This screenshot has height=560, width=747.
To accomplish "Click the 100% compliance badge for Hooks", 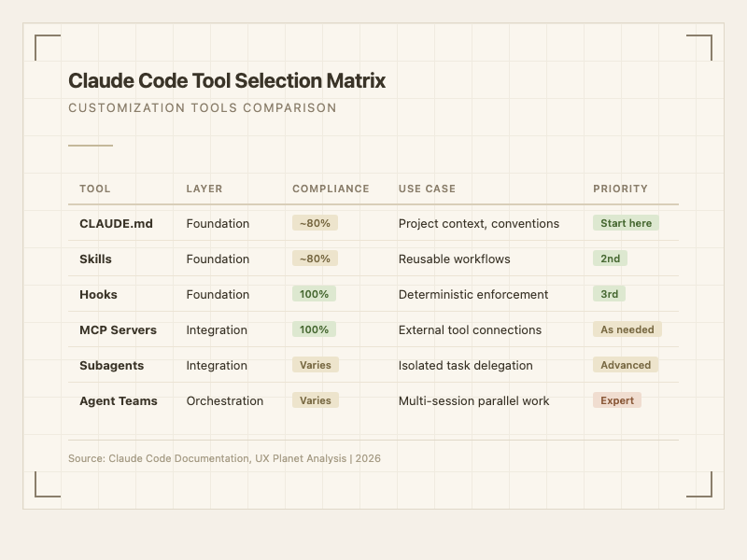I will [314, 294].
